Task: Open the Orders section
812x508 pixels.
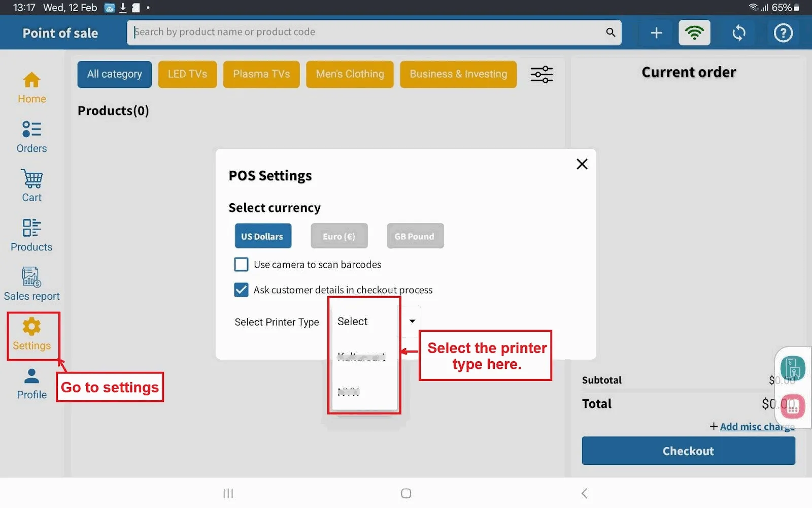Action: pyautogui.click(x=31, y=137)
